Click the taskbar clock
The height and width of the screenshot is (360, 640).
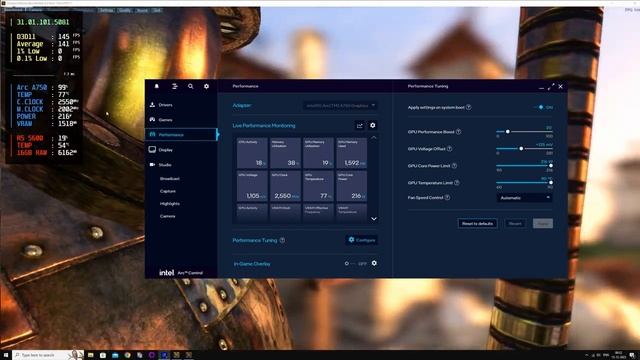pos(618,355)
